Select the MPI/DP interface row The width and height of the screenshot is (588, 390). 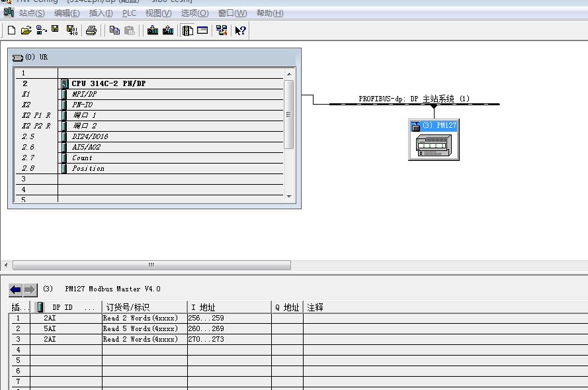click(x=149, y=94)
